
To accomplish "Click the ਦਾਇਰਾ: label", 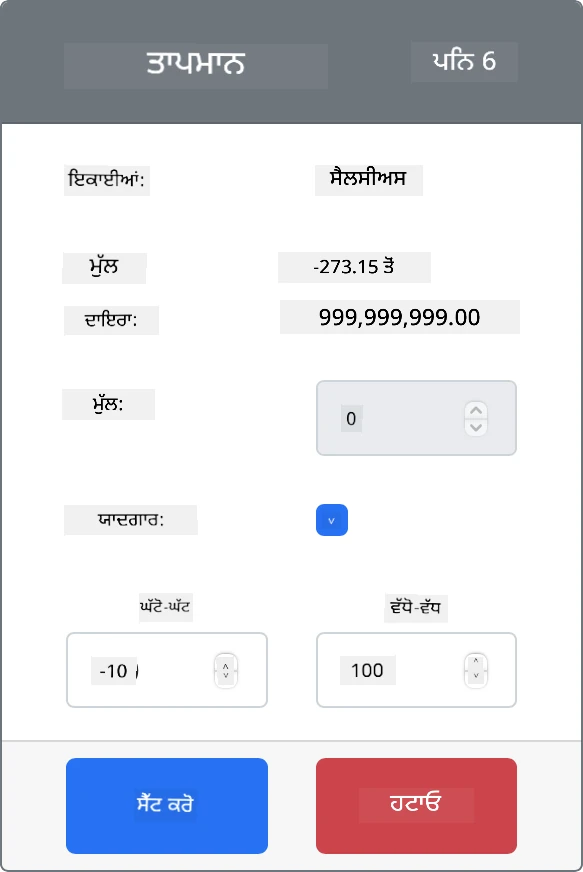I will tap(111, 320).
